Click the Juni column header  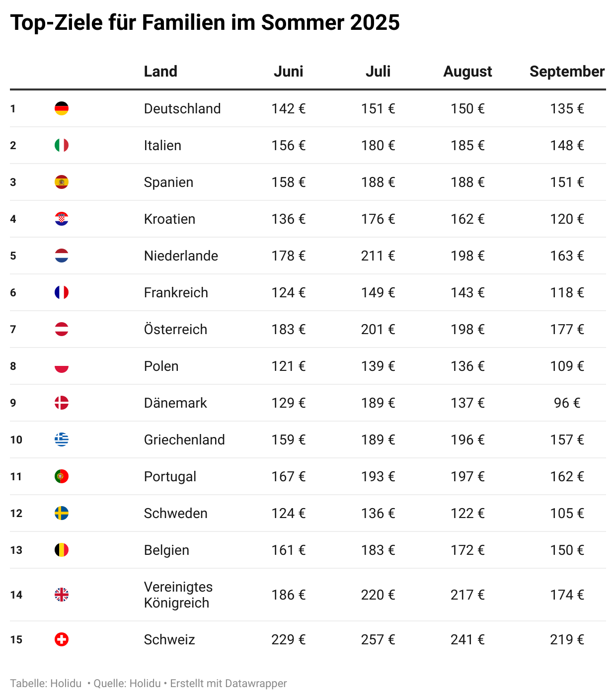tap(288, 72)
